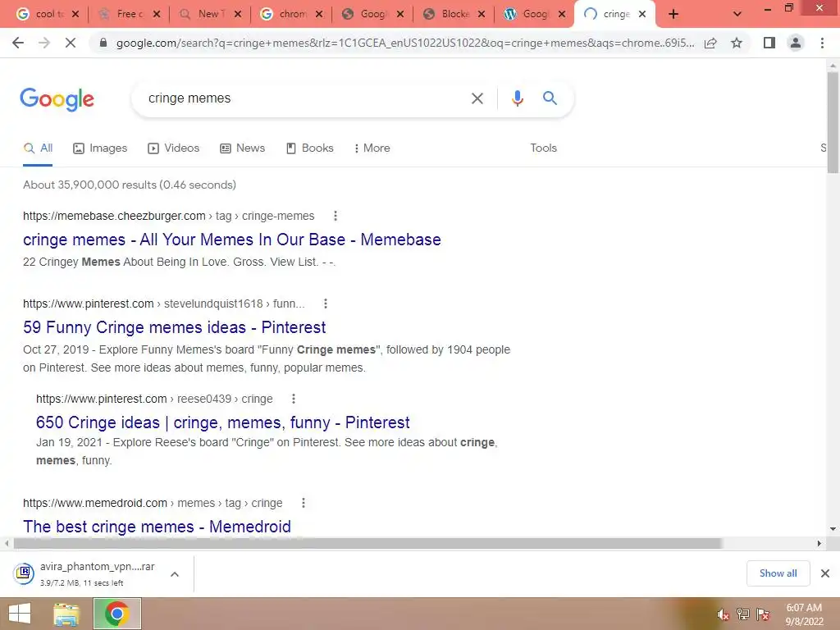Open '650 Cringe ideas' Pinterest link
The height and width of the screenshot is (630, 840).
(223, 422)
